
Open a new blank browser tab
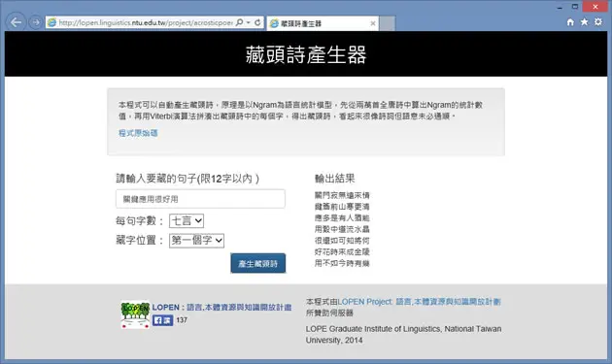coord(388,24)
